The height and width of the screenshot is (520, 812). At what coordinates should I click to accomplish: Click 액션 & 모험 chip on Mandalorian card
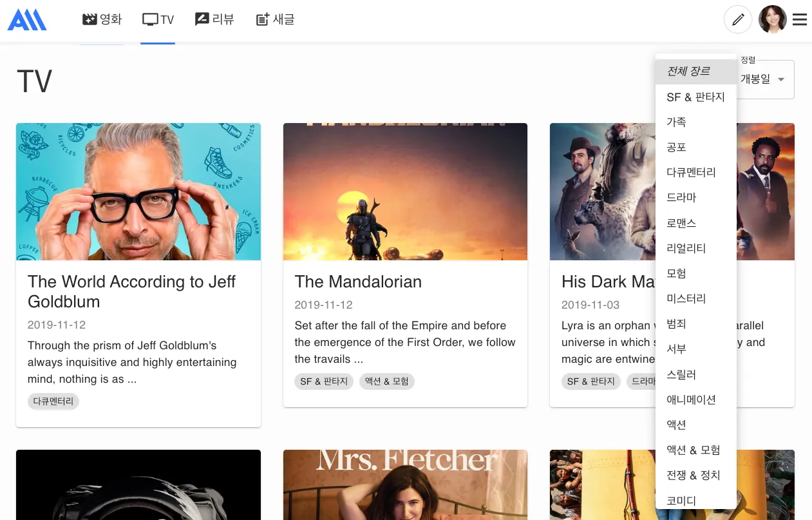[x=387, y=381]
